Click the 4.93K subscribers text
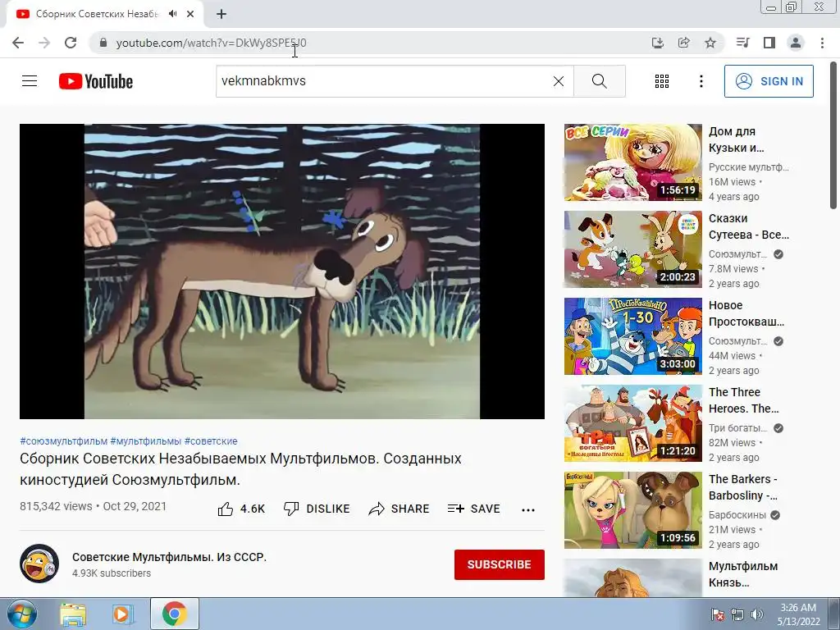Screen dimensions: 840x630 [112, 573]
